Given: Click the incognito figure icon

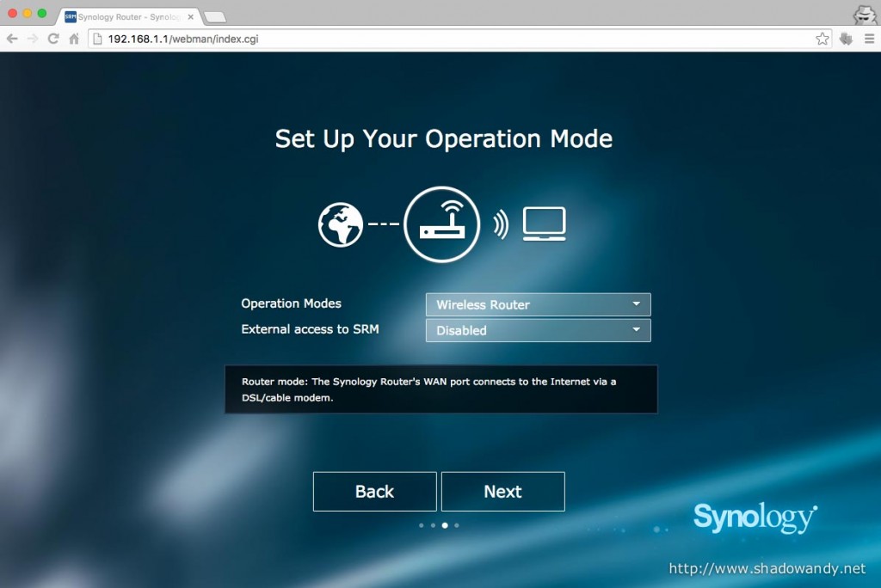Looking at the screenshot, I should 864,14.
